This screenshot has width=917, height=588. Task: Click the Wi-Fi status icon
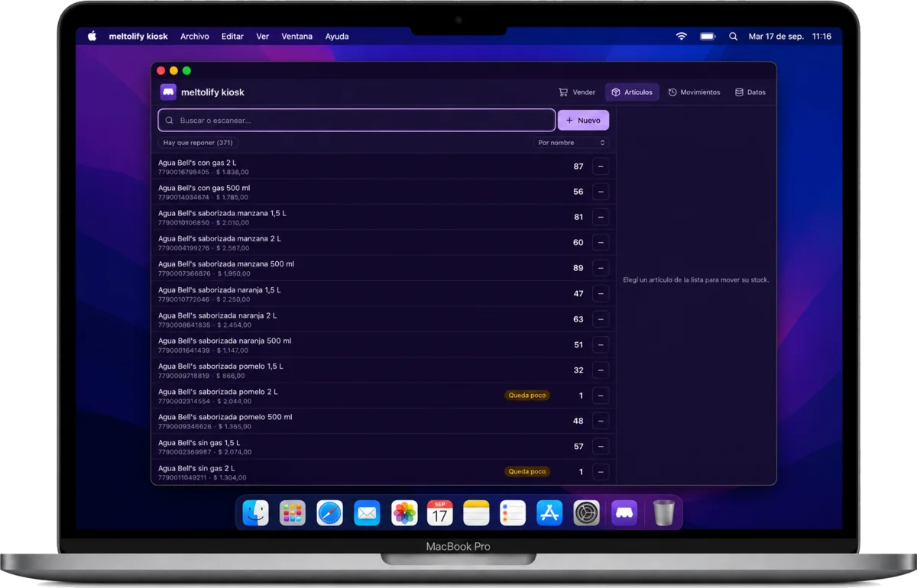click(x=682, y=36)
